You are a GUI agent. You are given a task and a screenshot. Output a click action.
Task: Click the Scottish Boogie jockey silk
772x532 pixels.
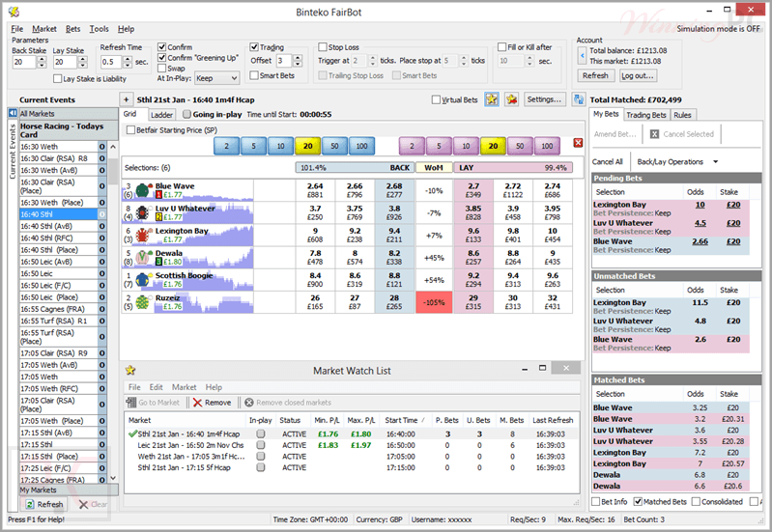point(143,280)
